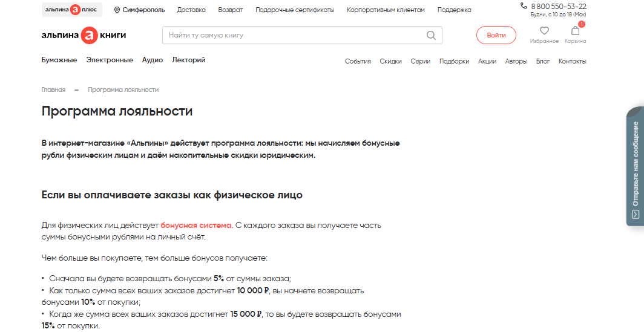This screenshot has width=644, height=332.
Task: Go to Бумажные books section
Action: (x=59, y=60)
